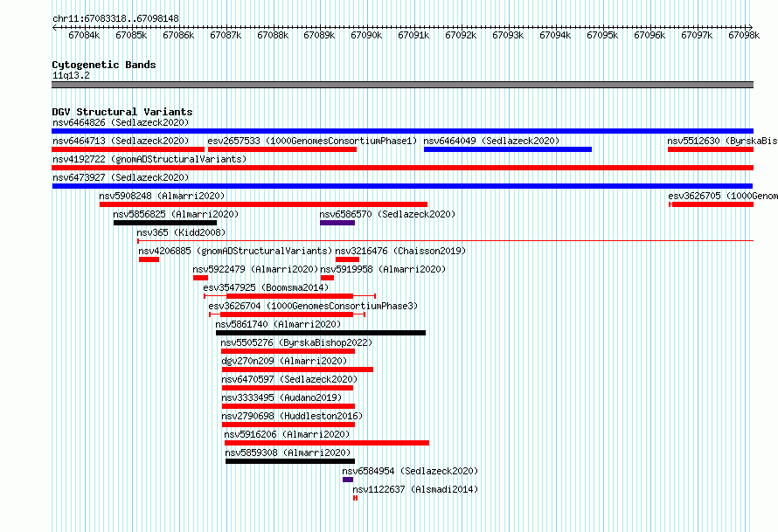Open nsv5505276 (ByrskaBishop2022) label

296,342
